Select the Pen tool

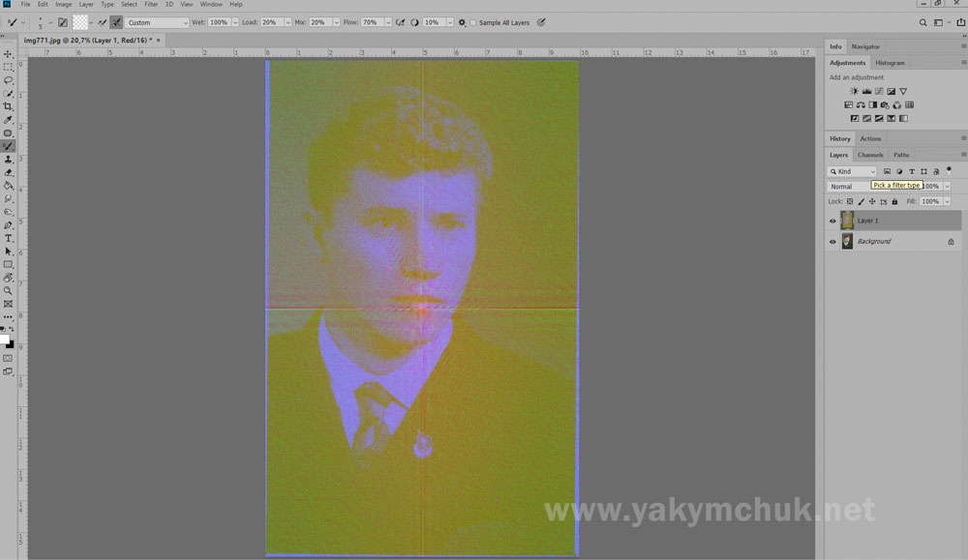[x=8, y=225]
